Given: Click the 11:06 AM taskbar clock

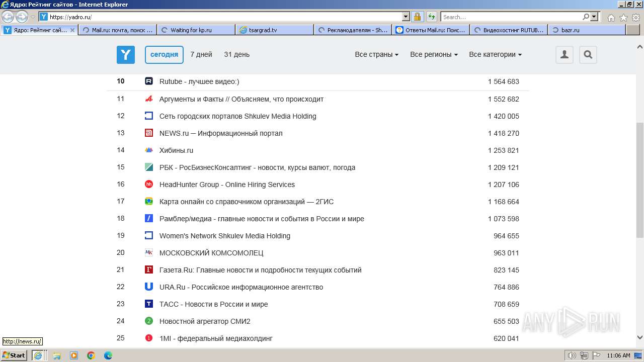Looking at the screenshot, I should [618, 355].
